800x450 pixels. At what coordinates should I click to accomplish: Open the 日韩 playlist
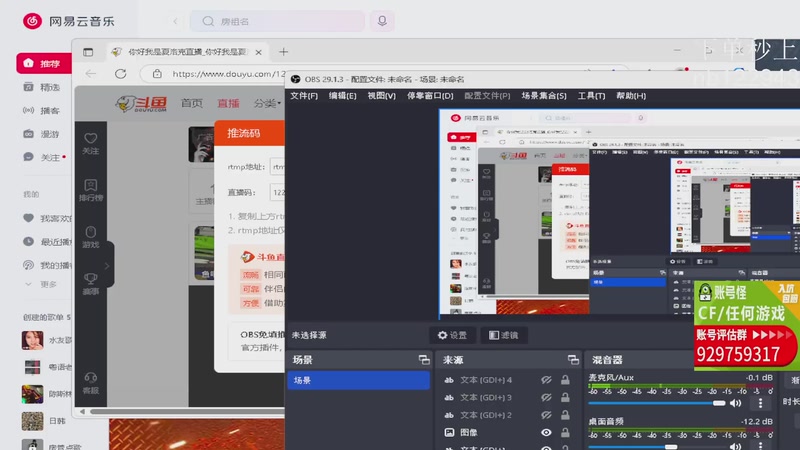[46, 421]
